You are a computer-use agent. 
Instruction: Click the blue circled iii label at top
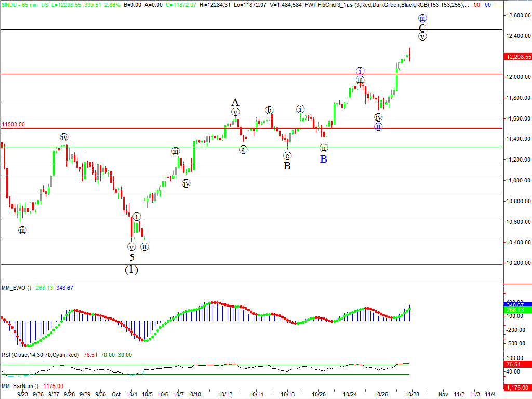[422, 18]
